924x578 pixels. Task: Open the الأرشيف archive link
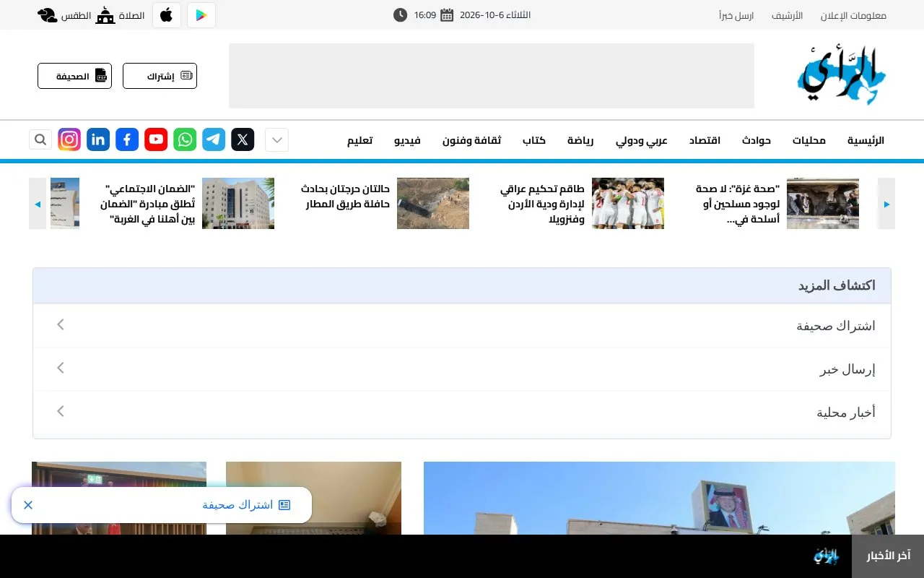tap(787, 15)
